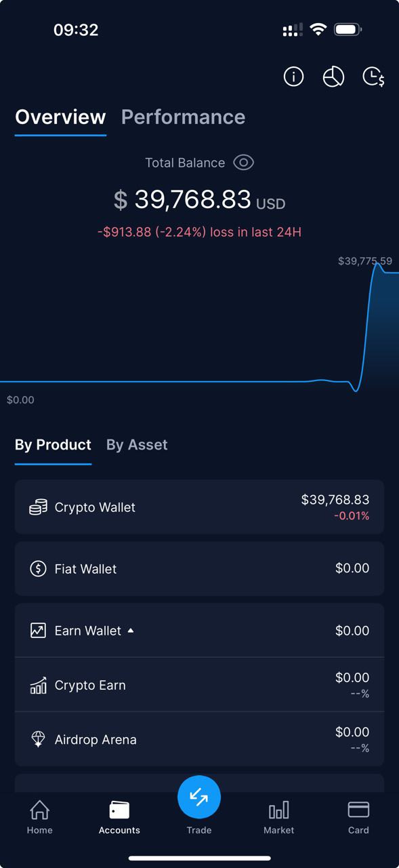Open the Fiat Wallet row
Image resolution: width=399 pixels, height=868 pixels.
point(199,569)
